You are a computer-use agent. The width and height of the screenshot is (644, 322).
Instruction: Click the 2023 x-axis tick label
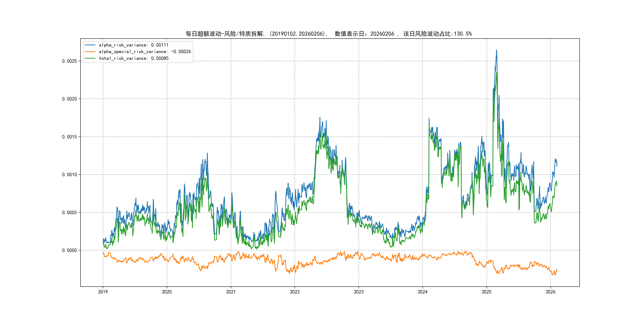(x=359, y=292)
